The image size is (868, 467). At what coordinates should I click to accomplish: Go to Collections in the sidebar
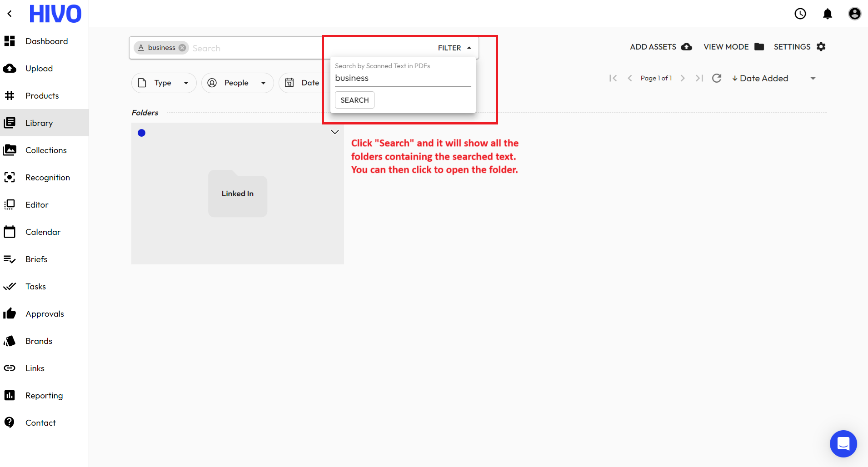[x=45, y=150]
